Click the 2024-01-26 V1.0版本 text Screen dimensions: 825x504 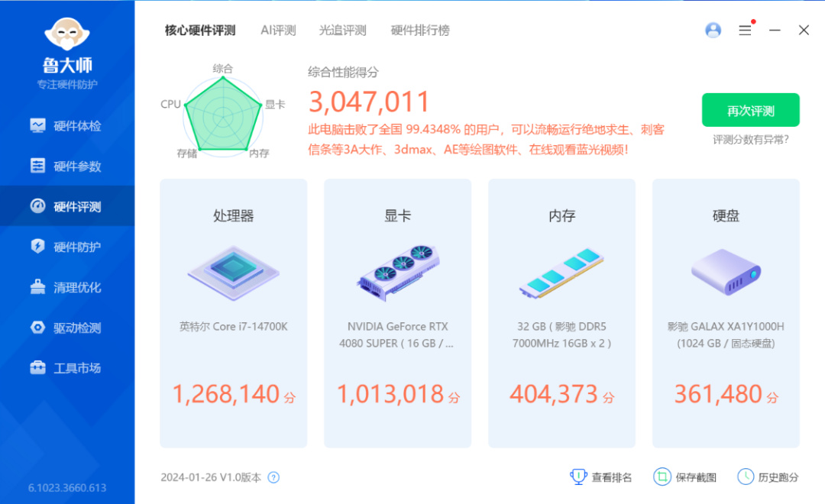pyautogui.click(x=211, y=477)
